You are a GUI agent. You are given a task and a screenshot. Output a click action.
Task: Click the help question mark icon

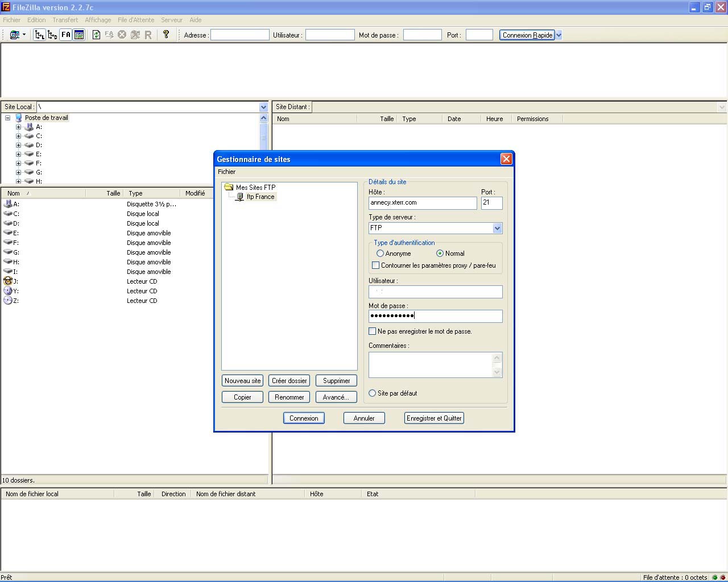tap(166, 35)
